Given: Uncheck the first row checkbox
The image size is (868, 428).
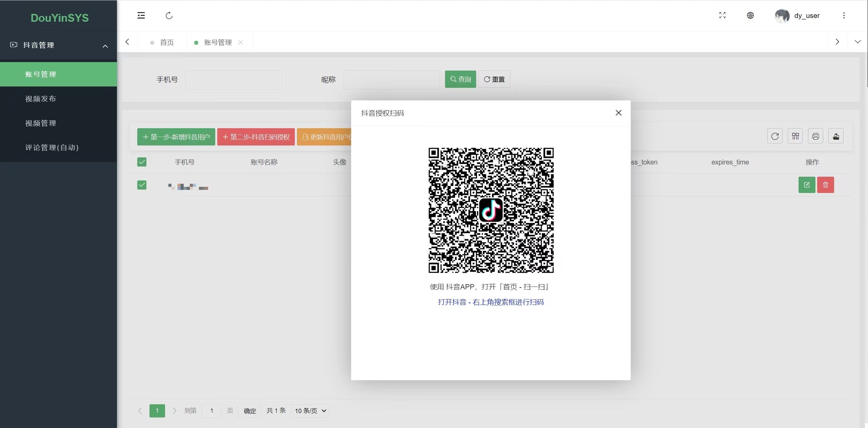Looking at the screenshot, I should [x=142, y=185].
